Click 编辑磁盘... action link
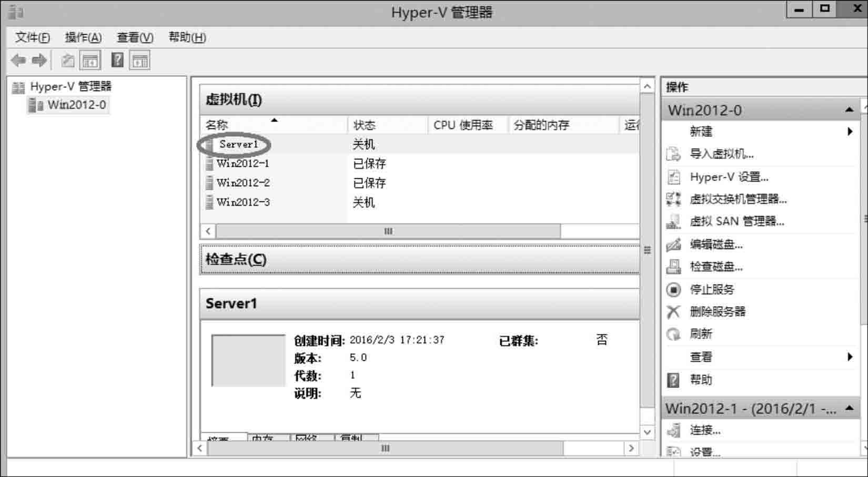868x477 pixels. tap(716, 245)
